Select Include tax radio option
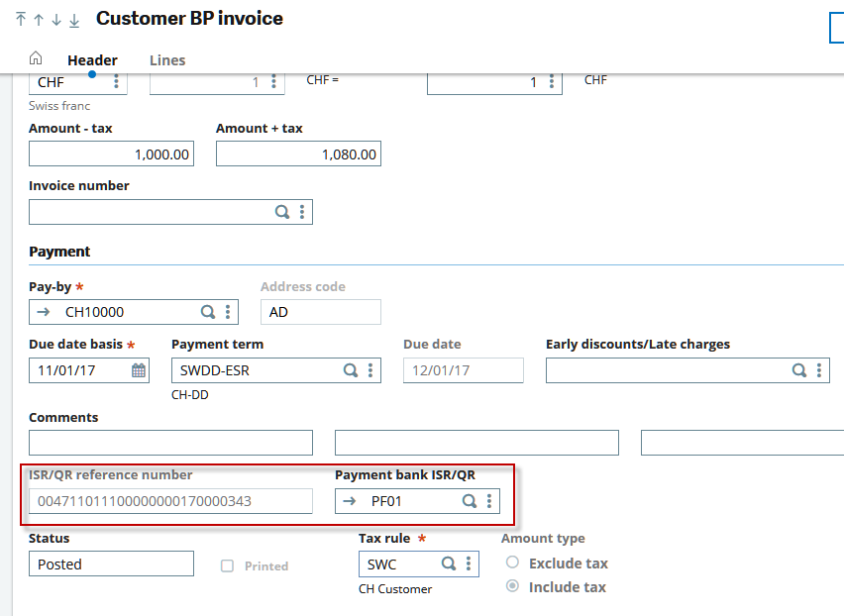The width and height of the screenshot is (844, 616). 512,586
